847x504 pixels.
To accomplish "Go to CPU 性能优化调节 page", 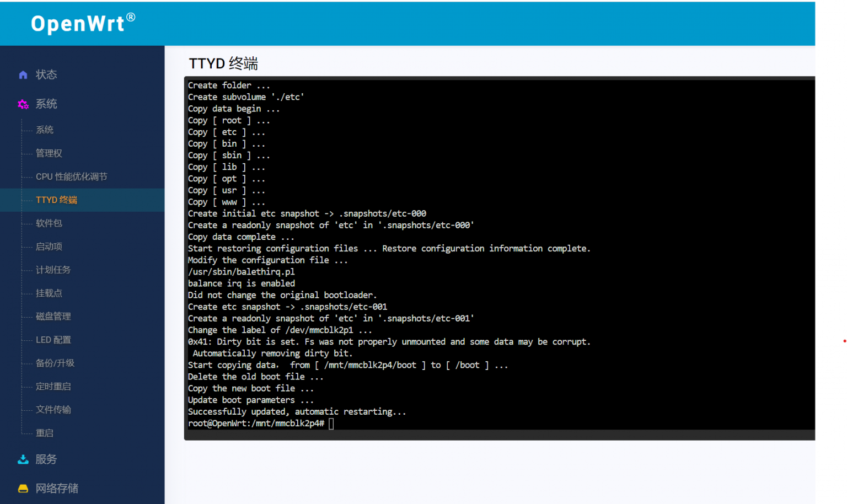I will 72,177.
